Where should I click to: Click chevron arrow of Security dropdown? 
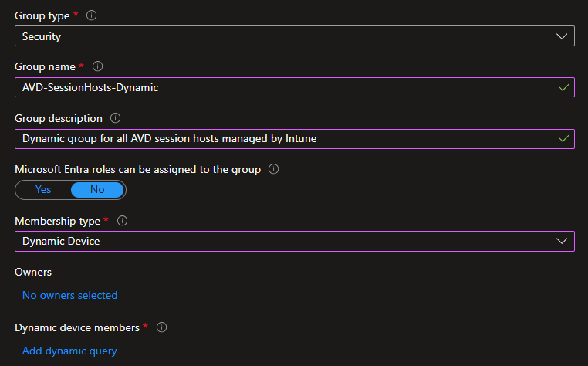coord(561,36)
